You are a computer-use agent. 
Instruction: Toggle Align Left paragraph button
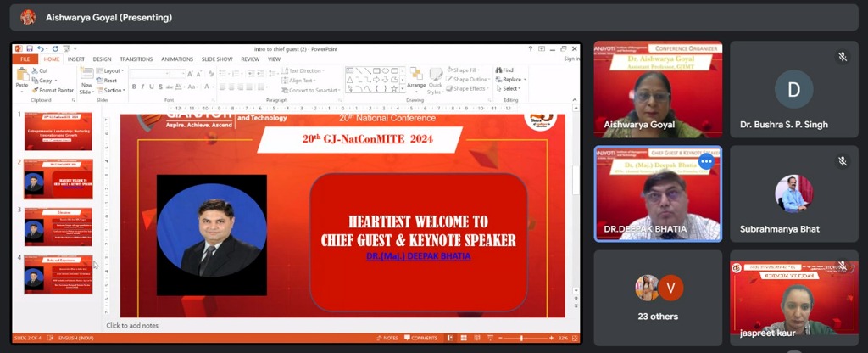223,87
